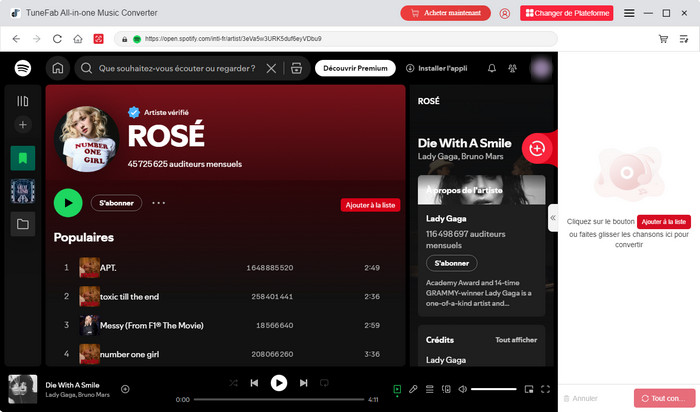Open the notifications bell icon
This screenshot has width=700, height=412.
[491, 69]
